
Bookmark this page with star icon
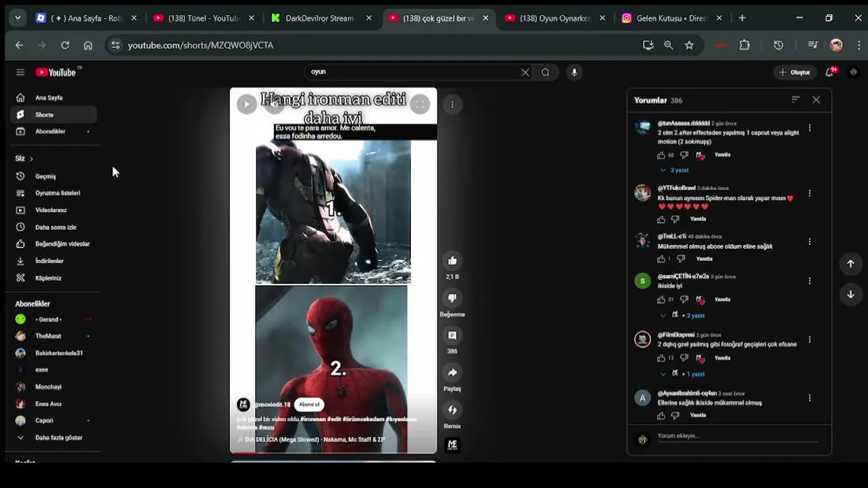pos(690,45)
